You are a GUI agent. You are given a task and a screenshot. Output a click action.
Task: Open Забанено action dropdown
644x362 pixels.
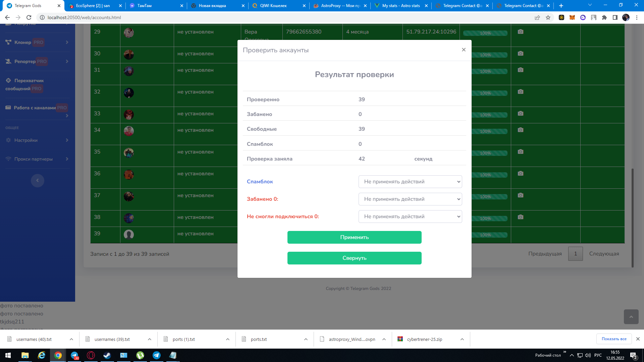[x=410, y=199]
